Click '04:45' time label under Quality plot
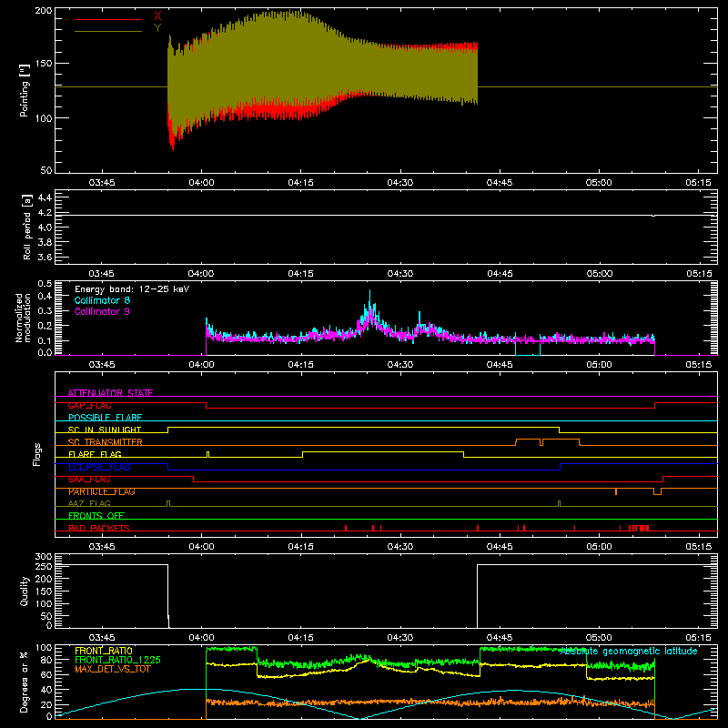 click(x=500, y=638)
